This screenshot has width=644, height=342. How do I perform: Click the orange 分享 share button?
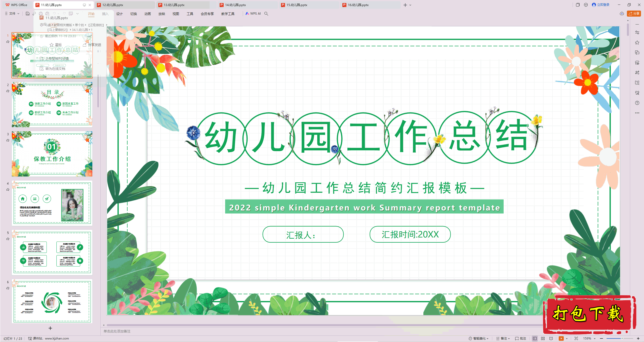click(x=634, y=14)
